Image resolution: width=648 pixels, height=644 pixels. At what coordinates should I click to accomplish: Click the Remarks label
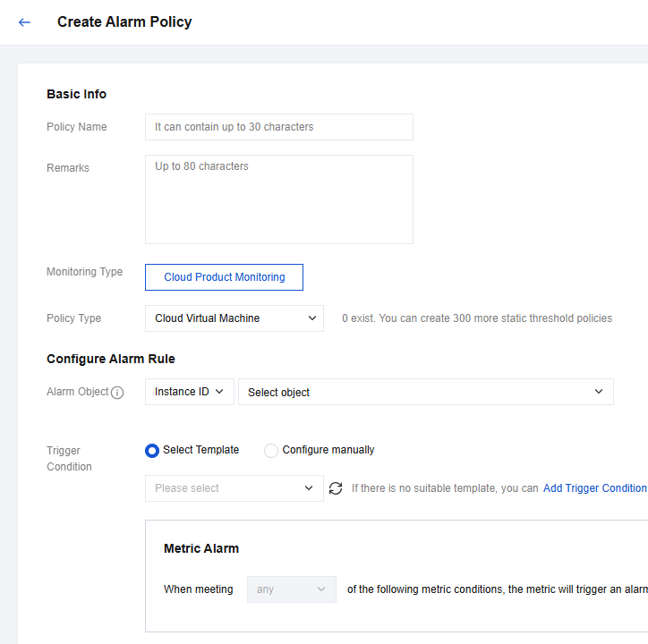click(x=68, y=168)
